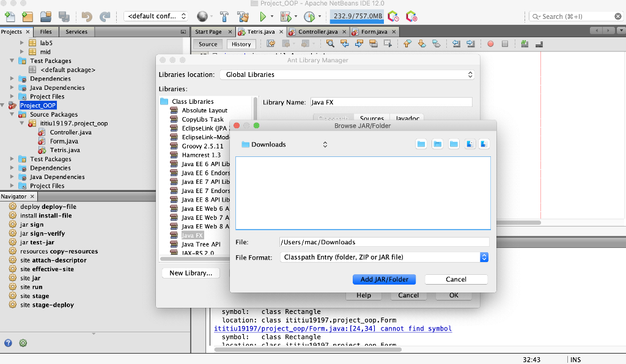This screenshot has width=626, height=364.
Task: Click Shift Line Left icon
Action: click(456, 44)
